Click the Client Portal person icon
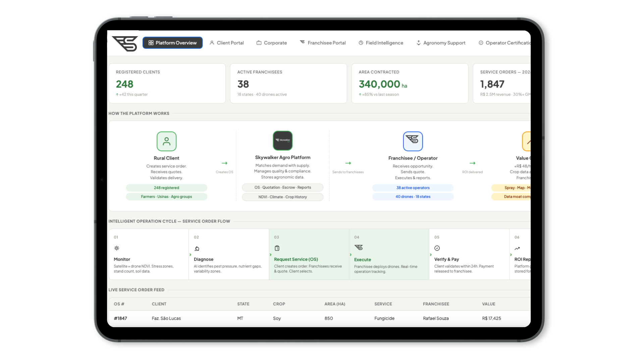 point(212,43)
